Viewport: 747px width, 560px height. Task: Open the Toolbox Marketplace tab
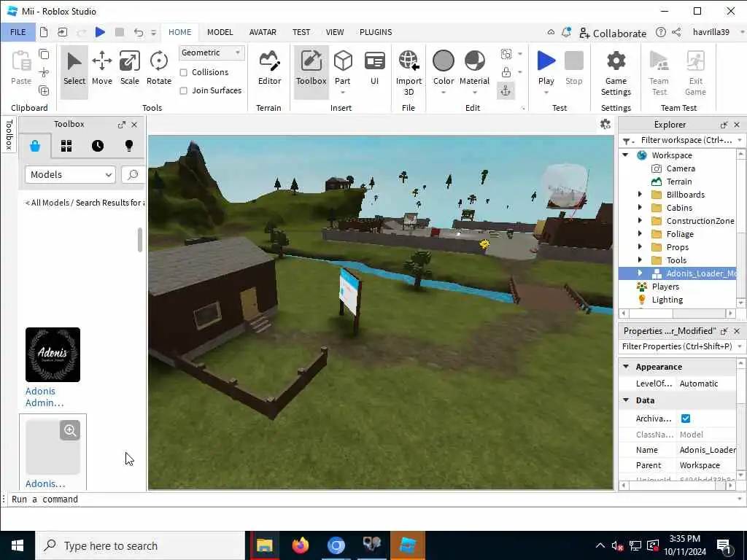pos(35,146)
